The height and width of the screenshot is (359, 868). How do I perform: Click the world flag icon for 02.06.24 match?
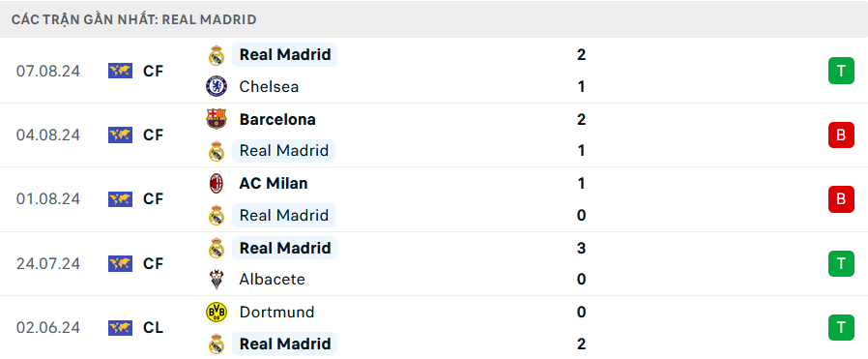tap(120, 328)
